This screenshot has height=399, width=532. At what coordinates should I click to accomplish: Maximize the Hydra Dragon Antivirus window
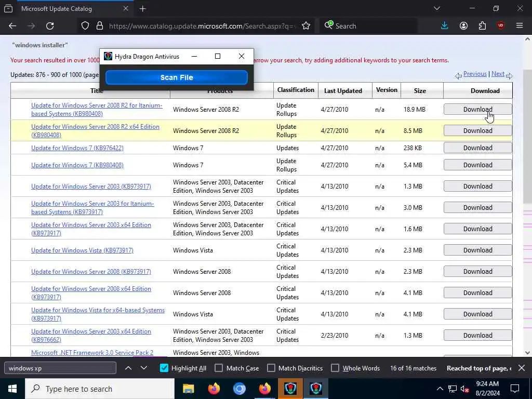coord(218,56)
